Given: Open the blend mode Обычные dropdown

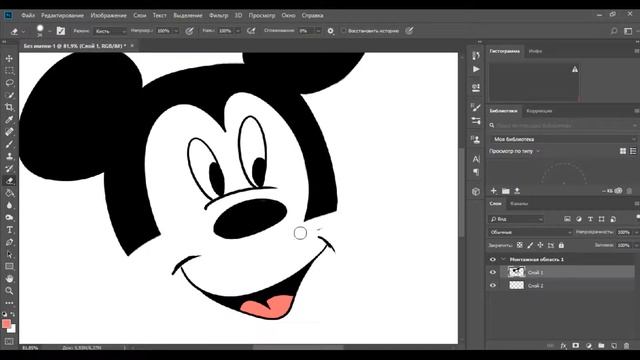Looking at the screenshot, I should coord(530,232).
